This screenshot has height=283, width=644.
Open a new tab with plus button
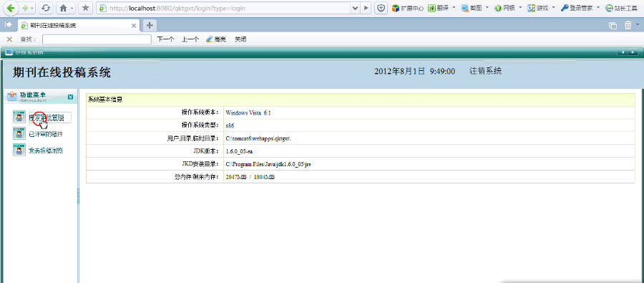click(150, 26)
